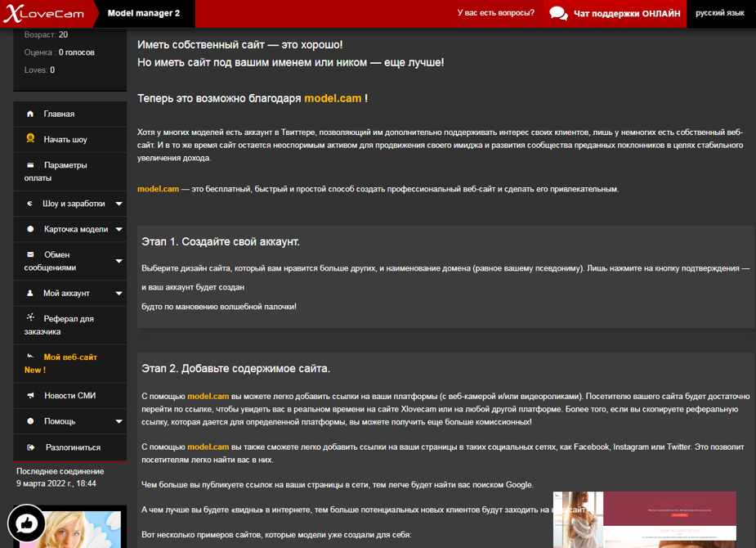Choose Разлогиниться to log out
The image size is (756, 548).
pos(70,447)
